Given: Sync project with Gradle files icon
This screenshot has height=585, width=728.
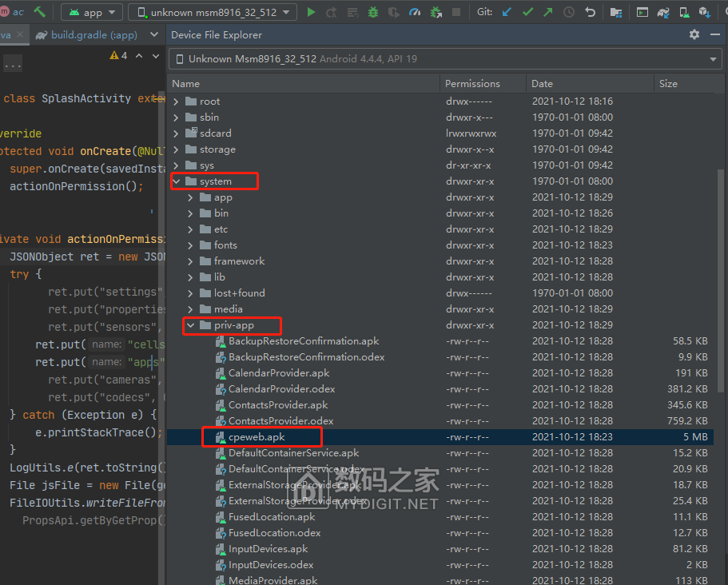Looking at the screenshot, I should [x=663, y=12].
